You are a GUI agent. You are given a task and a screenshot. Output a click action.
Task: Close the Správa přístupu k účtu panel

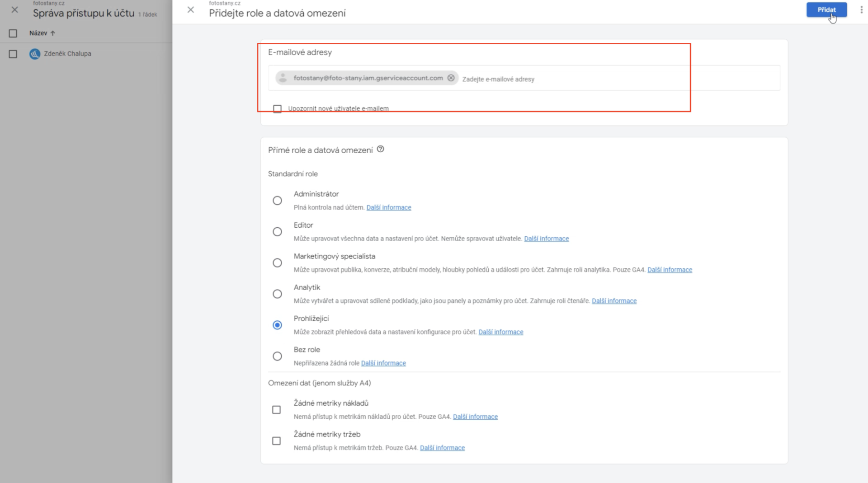pos(15,9)
